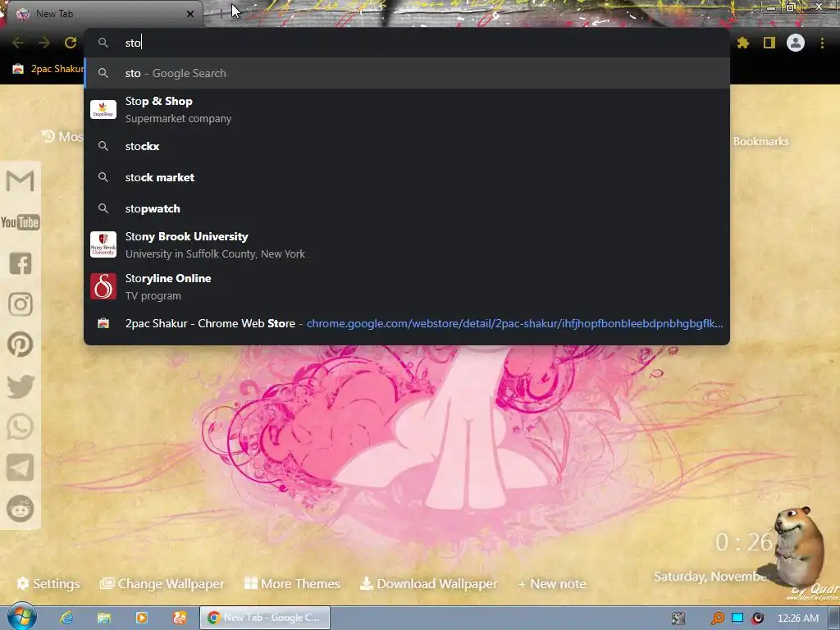Click the magnifier tray icon
This screenshot has width=840, height=630.
tap(717, 619)
